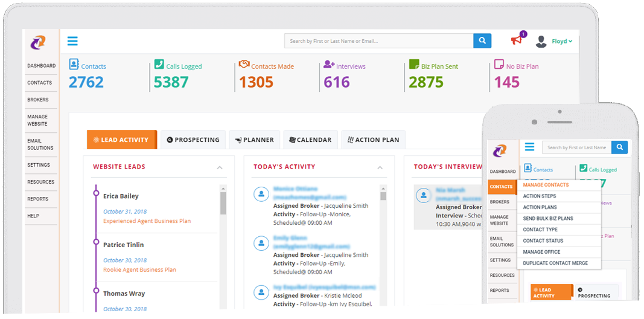Click the 5387 Calls Logged count
Viewport: 644px width, 319px height.
(171, 82)
